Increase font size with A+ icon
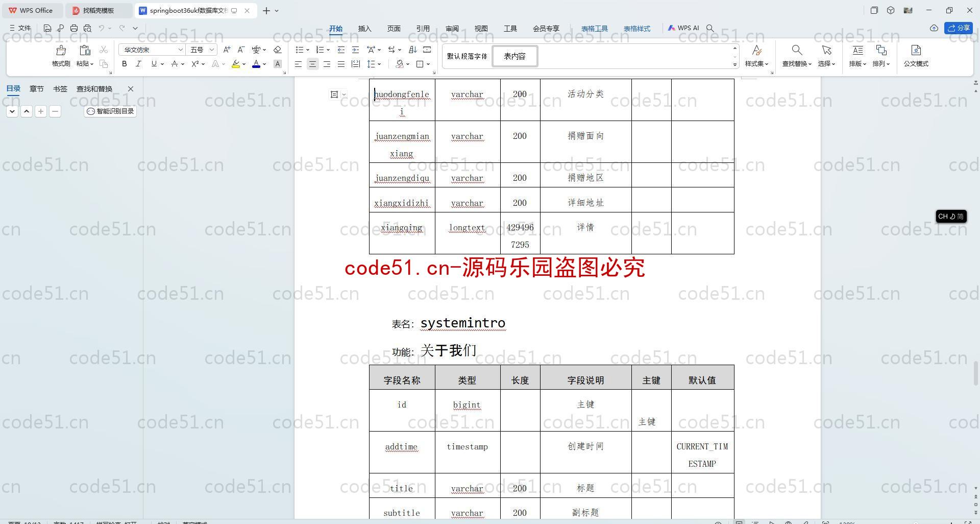This screenshot has height=524, width=980. [227, 50]
